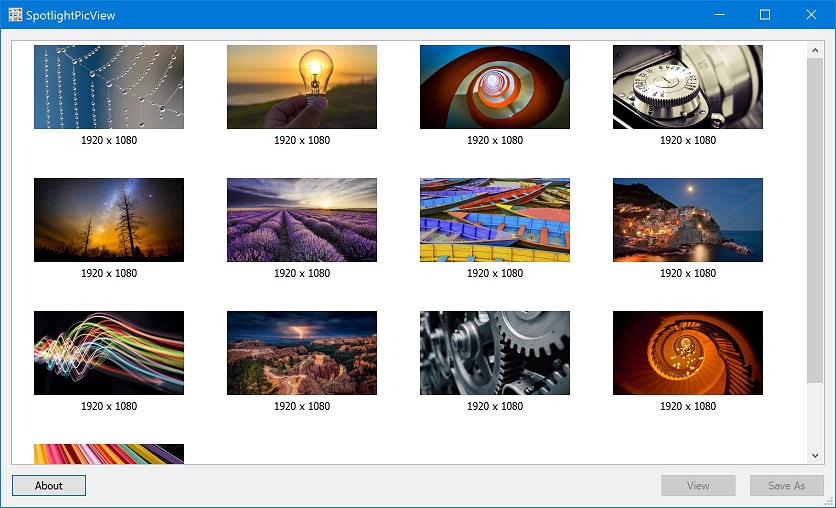Click 1920 x 1080 label under colorful boats
This screenshot has height=508, width=836.
point(495,273)
